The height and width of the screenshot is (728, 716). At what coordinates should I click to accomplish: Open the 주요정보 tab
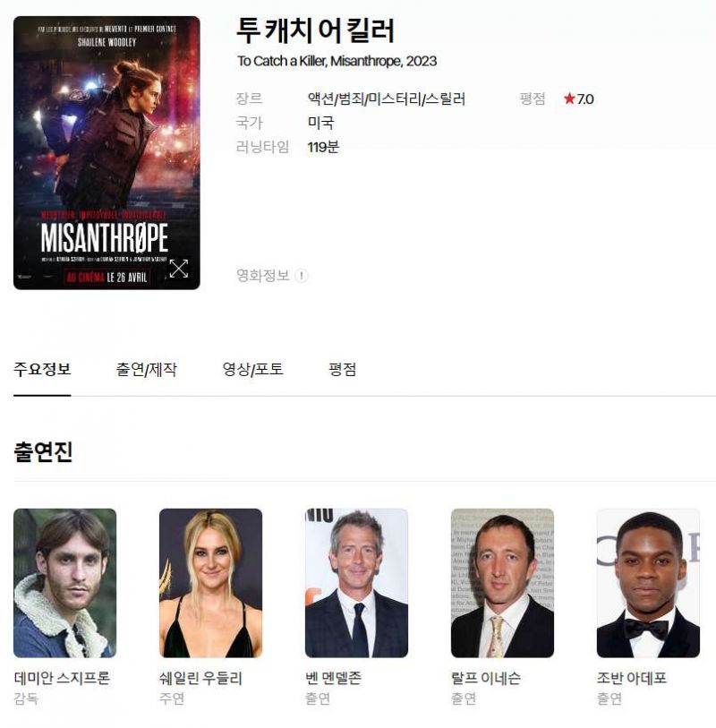(x=42, y=370)
